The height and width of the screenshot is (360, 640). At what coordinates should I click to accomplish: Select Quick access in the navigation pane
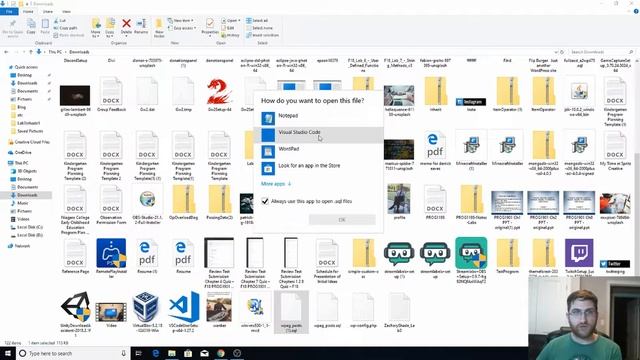point(26,67)
